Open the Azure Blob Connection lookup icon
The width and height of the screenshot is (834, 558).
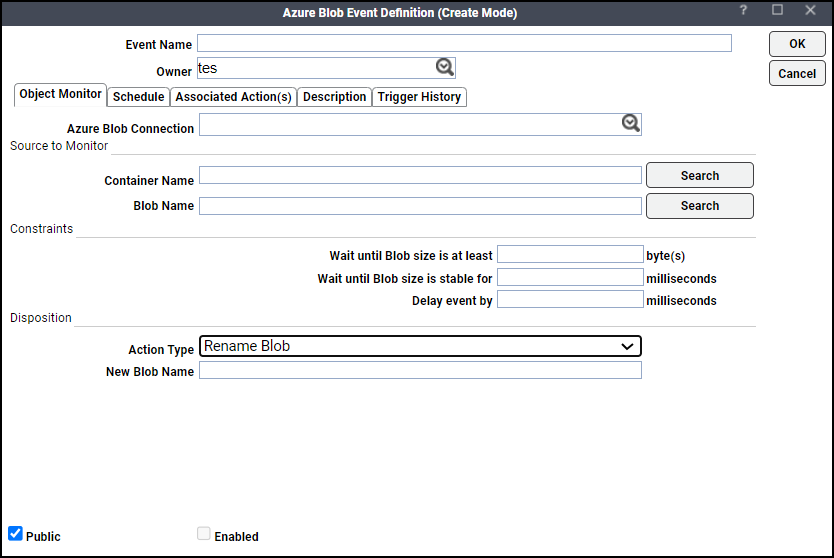(x=631, y=123)
